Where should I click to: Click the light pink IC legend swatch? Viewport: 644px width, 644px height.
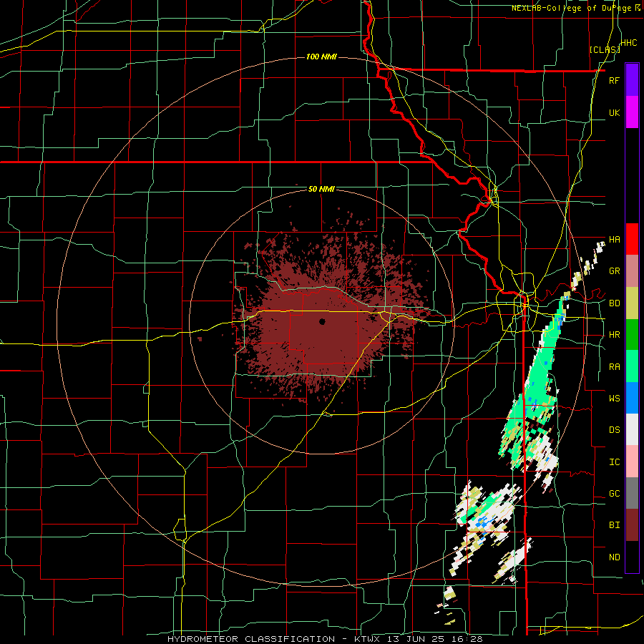pyautogui.click(x=632, y=462)
